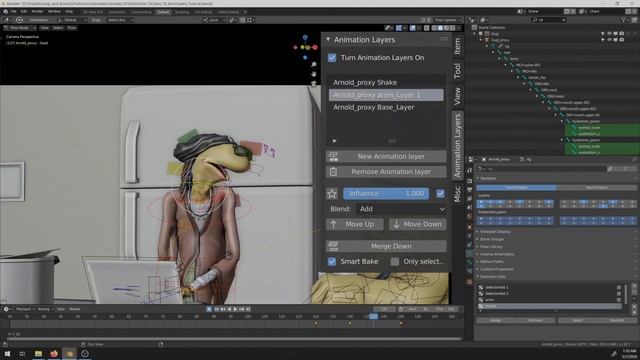
Task: Click the New Animation layer icon
Action: click(333, 156)
